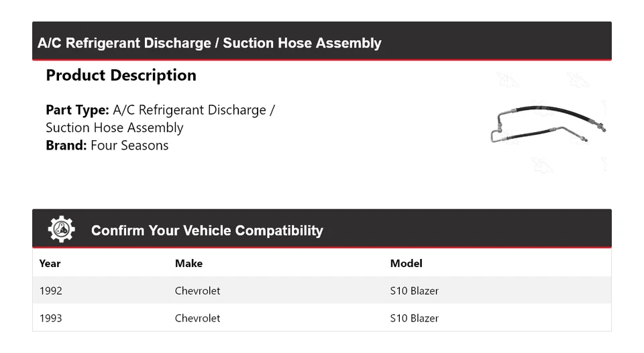Click 'Suction Hose Assembly' under Product Description
Viewport: 644px width, 353px height.
[x=114, y=128]
